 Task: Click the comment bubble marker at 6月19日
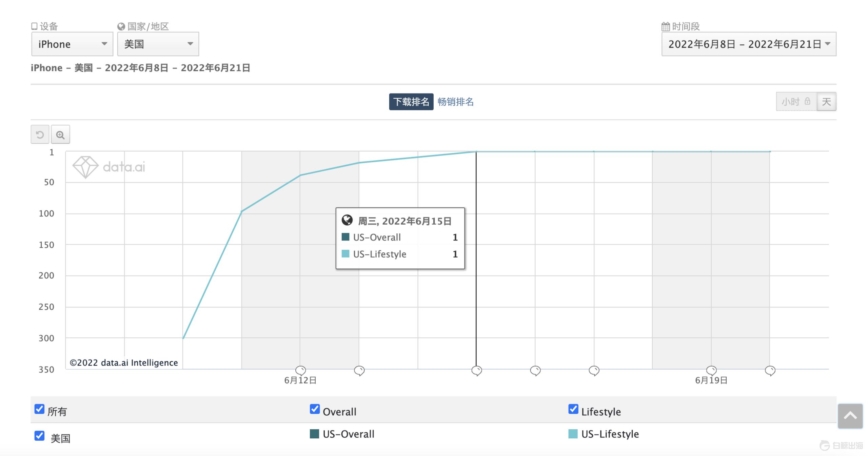pos(711,370)
